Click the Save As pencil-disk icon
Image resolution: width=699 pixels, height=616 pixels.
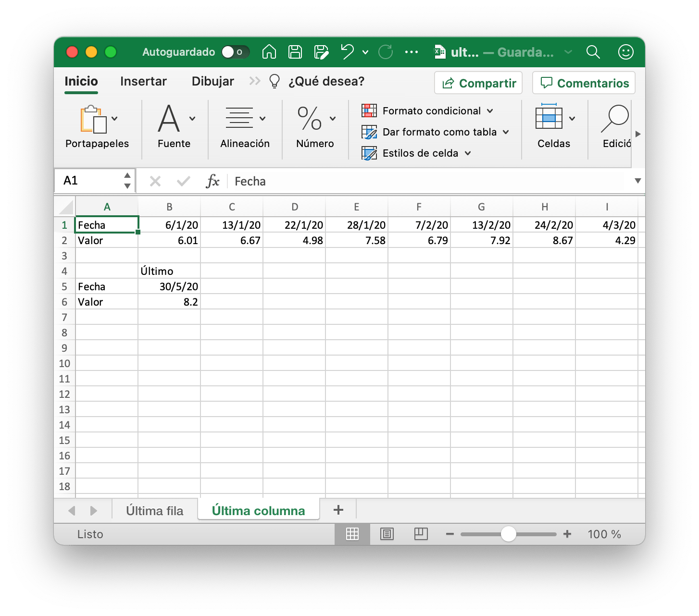click(321, 52)
